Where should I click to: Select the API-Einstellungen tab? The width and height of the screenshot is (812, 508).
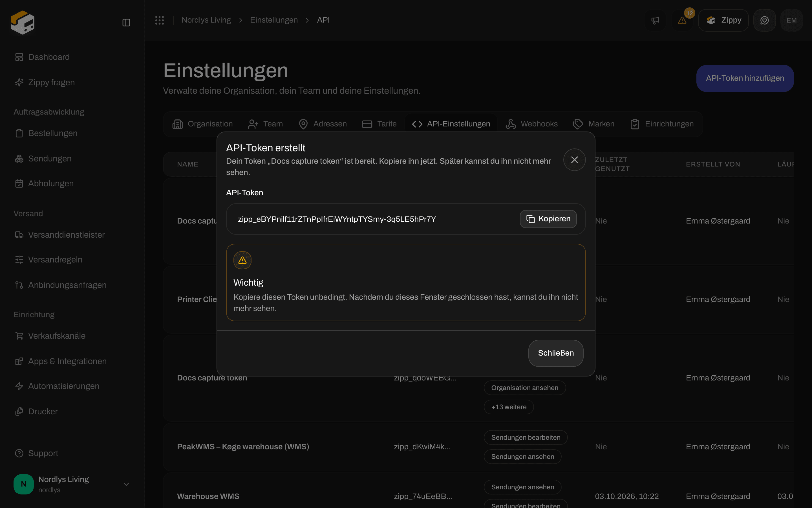tap(451, 124)
